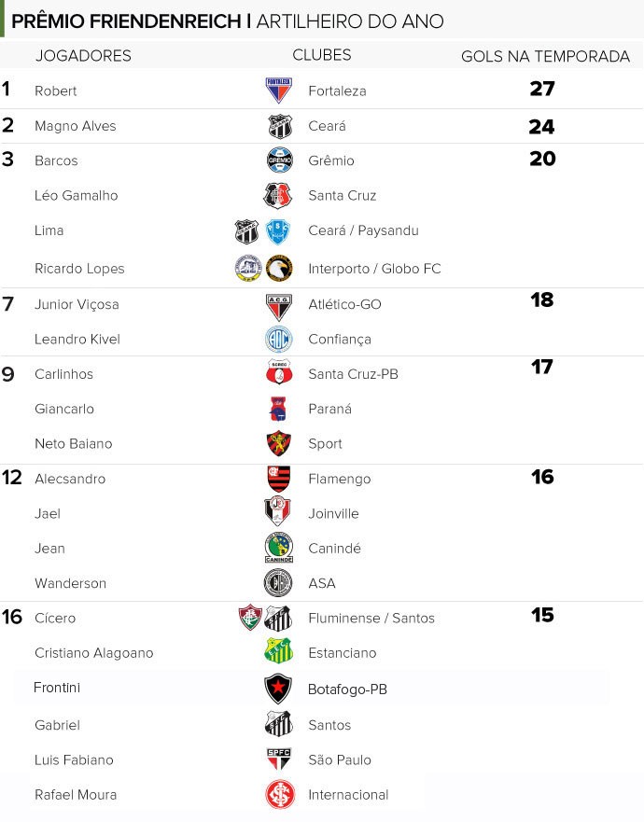Click the Paysandu crest beside Lima
Viewport: 644px width, 822px height.
pyautogui.click(x=278, y=231)
